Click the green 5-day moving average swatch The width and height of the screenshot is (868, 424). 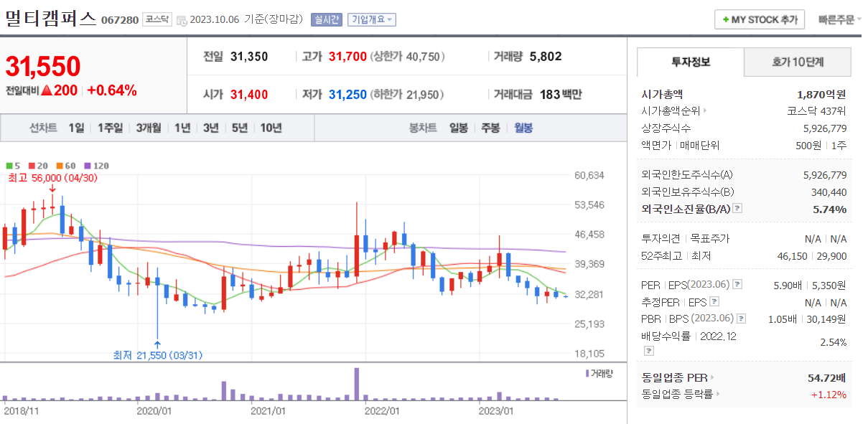pyautogui.click(x=8, y=166)
